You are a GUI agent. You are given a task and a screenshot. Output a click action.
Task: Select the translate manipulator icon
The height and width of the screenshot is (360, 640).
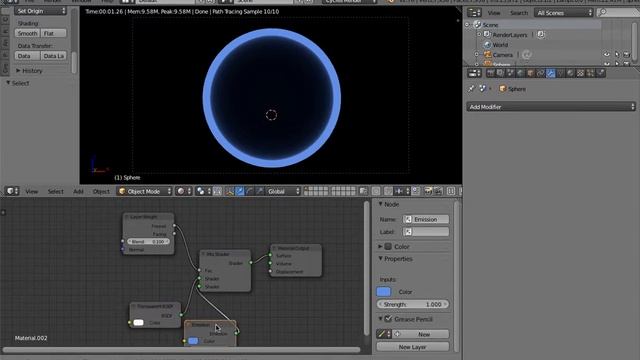coord(240,191)
